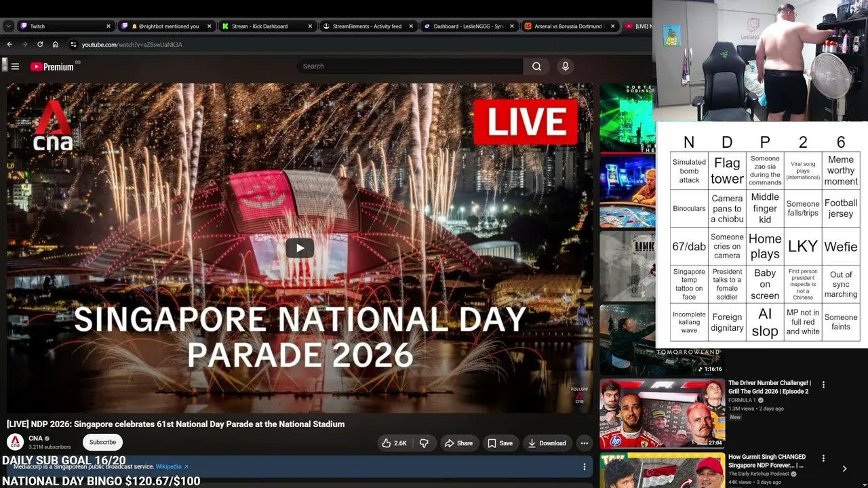Switch to Stream - Kick Dashboard tab
Screen dimensions: 868x488
pyautogui.click(x=267, y=26)
